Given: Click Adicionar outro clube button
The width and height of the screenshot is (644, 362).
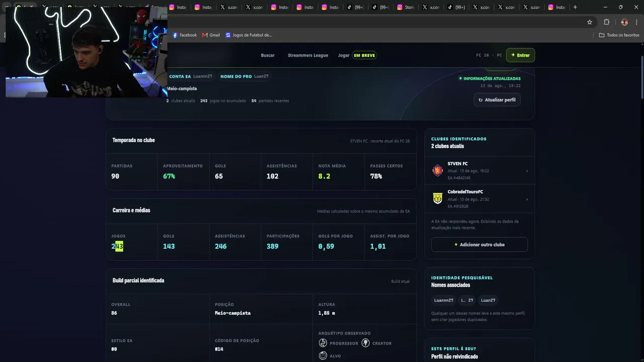Looking at the screenshot, I should [x=479, y=244].
